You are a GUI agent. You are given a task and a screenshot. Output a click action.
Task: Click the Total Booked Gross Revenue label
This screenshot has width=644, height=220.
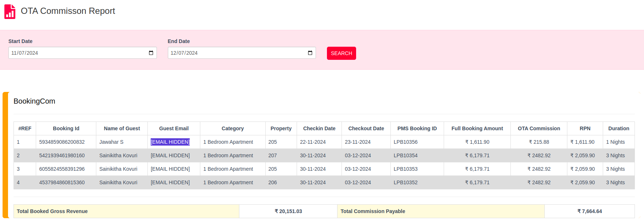52,211
